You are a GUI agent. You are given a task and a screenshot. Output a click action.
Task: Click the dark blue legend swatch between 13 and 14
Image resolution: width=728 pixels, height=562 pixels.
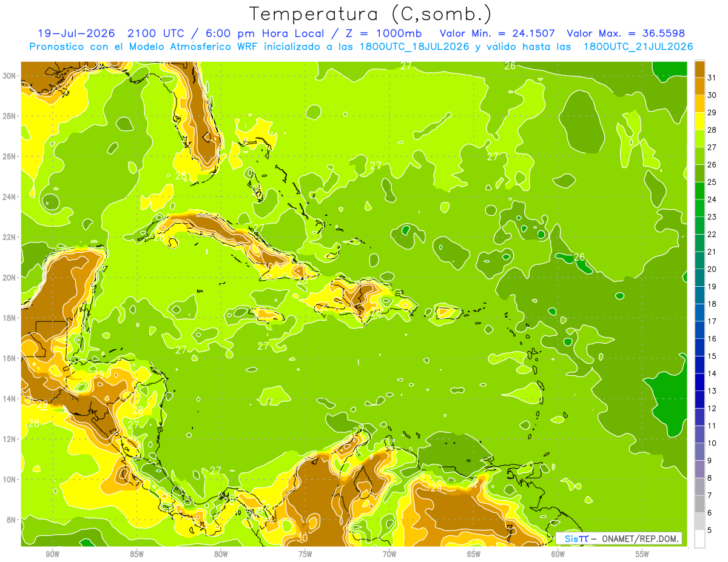click(699, 382)
